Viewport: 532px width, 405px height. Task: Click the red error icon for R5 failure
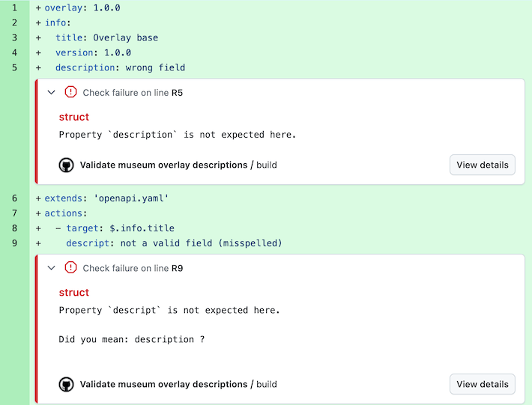pyautogui.click(x=70, y=92)
